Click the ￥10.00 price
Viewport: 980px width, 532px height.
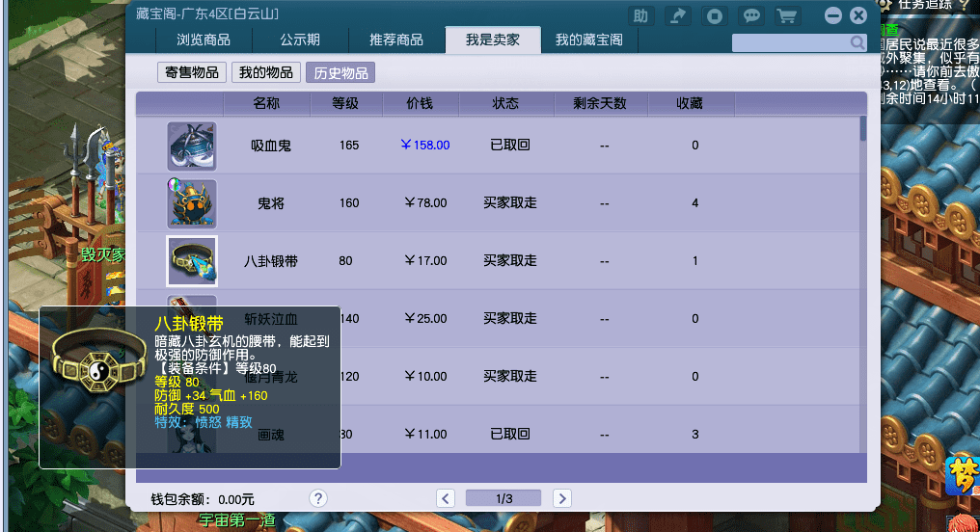(425, 377)
